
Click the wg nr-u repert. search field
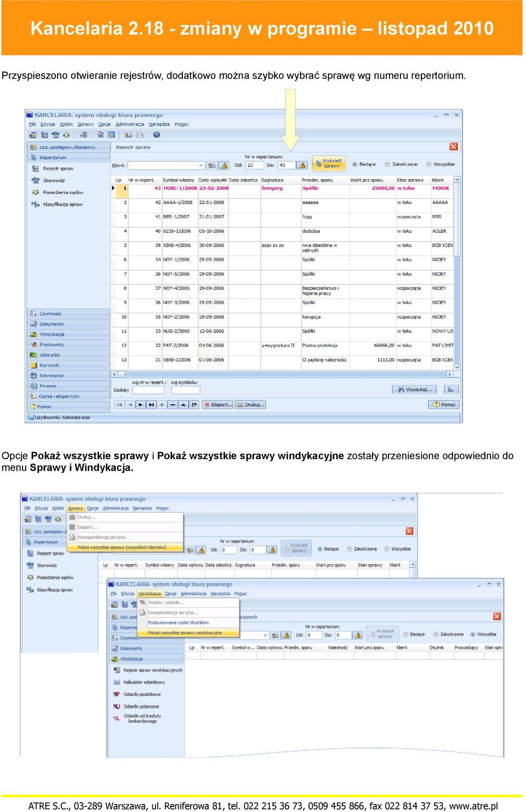click(x=148, y=390)
